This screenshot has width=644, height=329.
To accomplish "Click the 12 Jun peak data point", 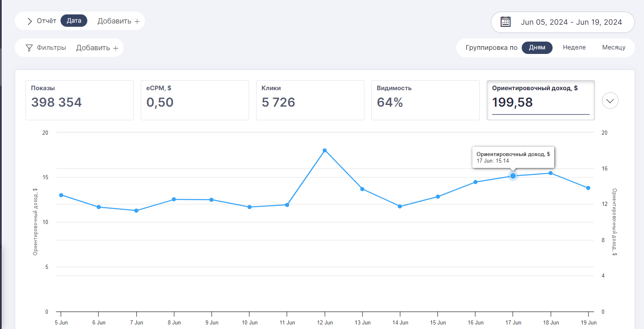I will coord(324,150).
